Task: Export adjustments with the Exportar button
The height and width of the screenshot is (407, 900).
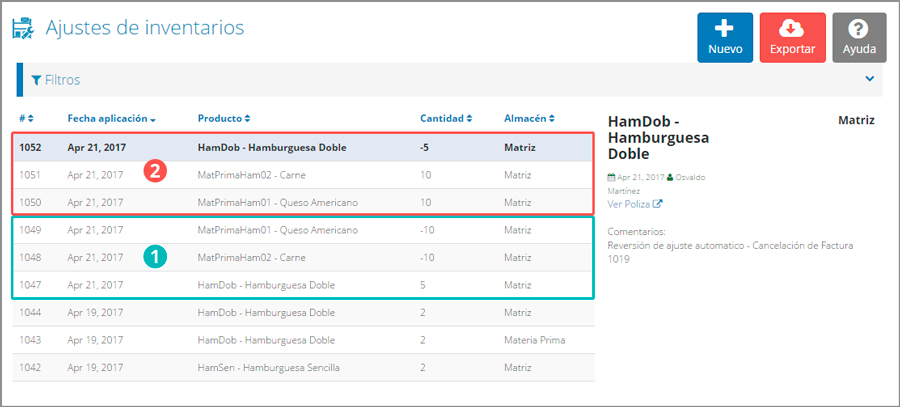Action: [x=793, y=37]
